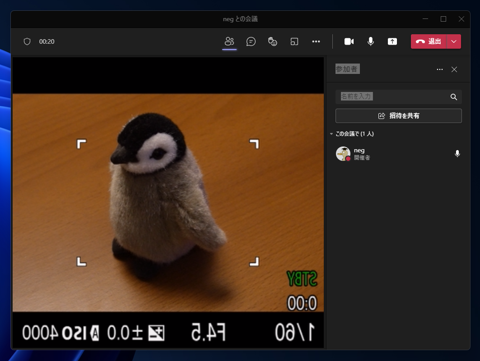Click the search magnifier icon

tap(454, 97)
